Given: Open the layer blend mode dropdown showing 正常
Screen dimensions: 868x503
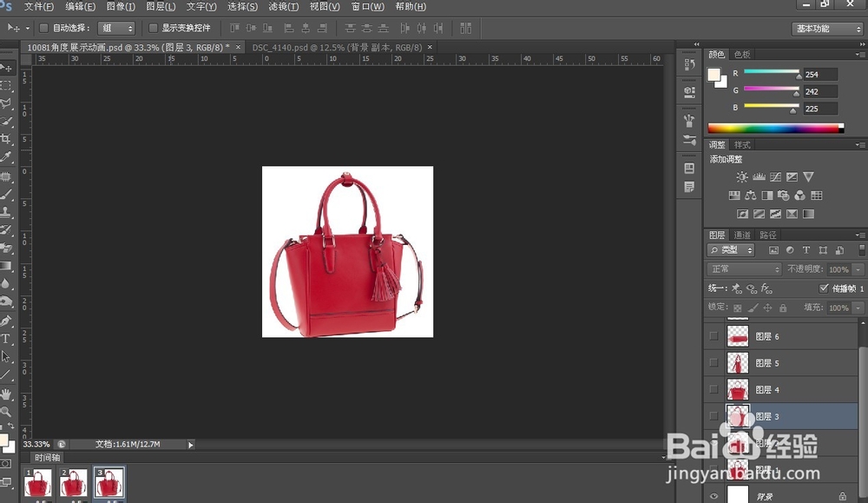Looking at the screenshot, I should pos(744,269).
